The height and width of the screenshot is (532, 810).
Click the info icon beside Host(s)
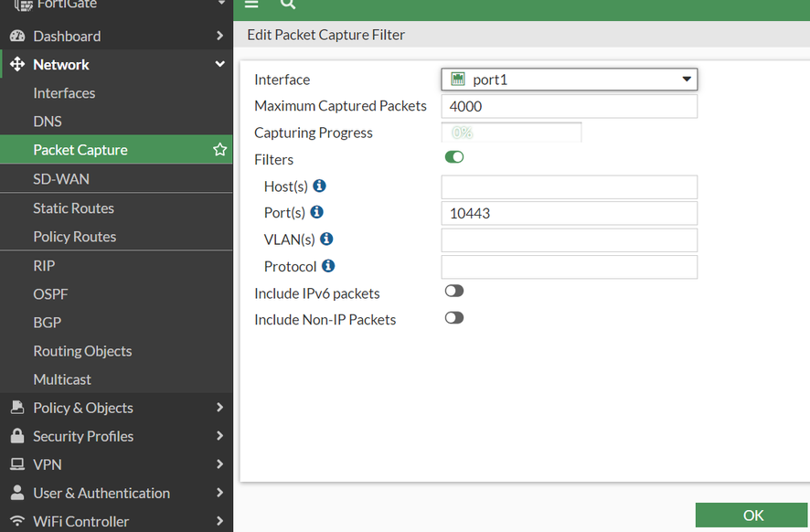319,186
